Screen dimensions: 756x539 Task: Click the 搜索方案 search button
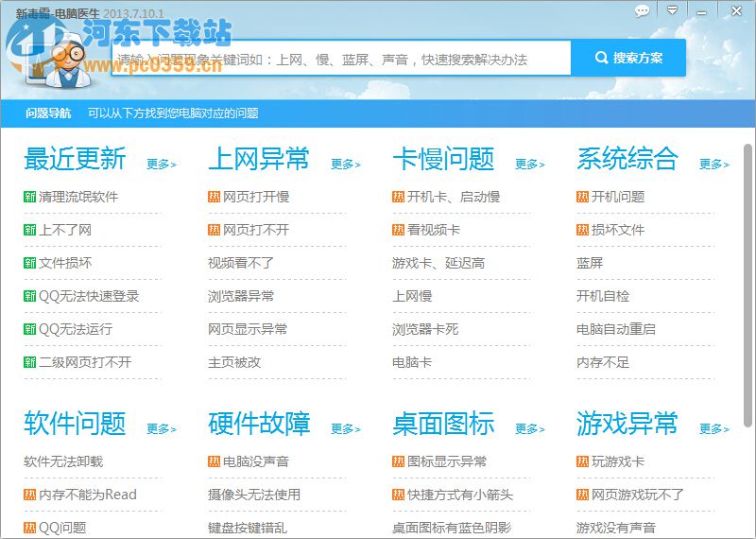pos(628,58)
